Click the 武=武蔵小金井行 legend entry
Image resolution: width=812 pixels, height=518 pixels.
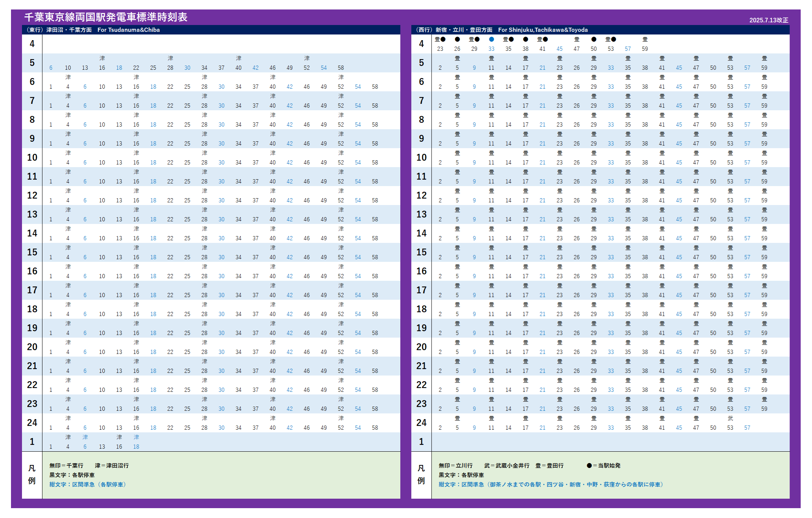(506, 466)
